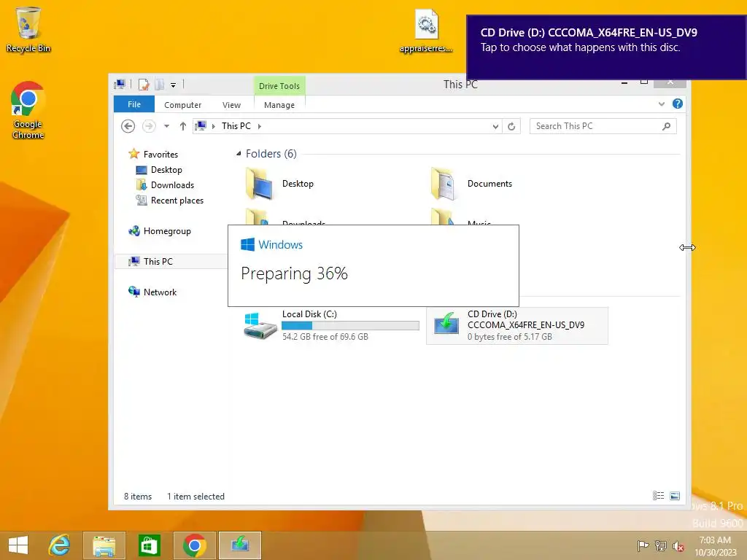Expand the ribbon with the chevron arrow
This screenshot has width=747, height=560.
point(661,104)
